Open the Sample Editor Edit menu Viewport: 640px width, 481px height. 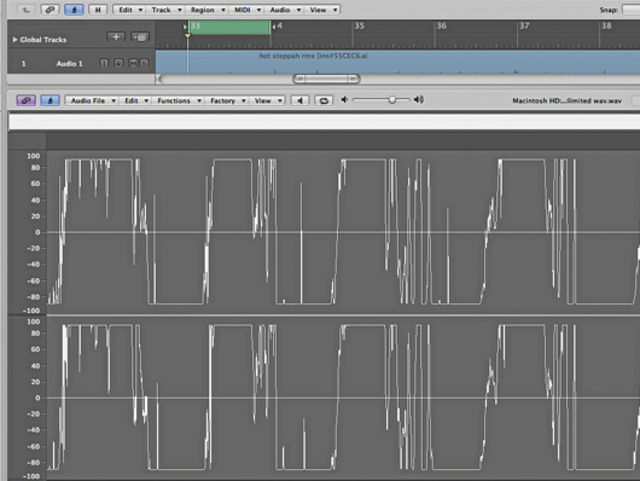[x=135, y=100]
